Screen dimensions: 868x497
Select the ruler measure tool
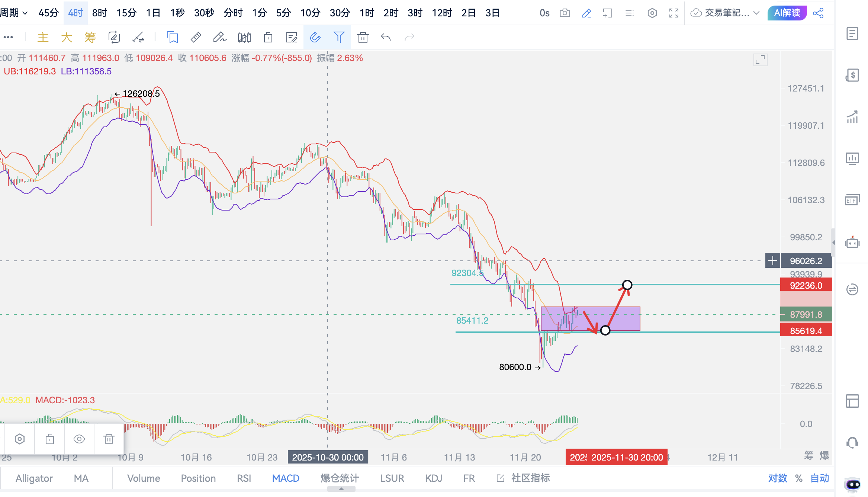coord(196,37)
